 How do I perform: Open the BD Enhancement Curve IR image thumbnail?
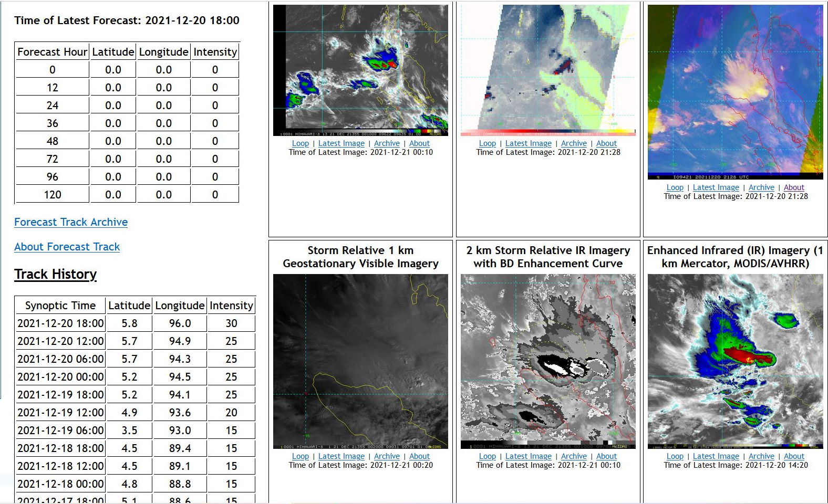click(548, 361)
